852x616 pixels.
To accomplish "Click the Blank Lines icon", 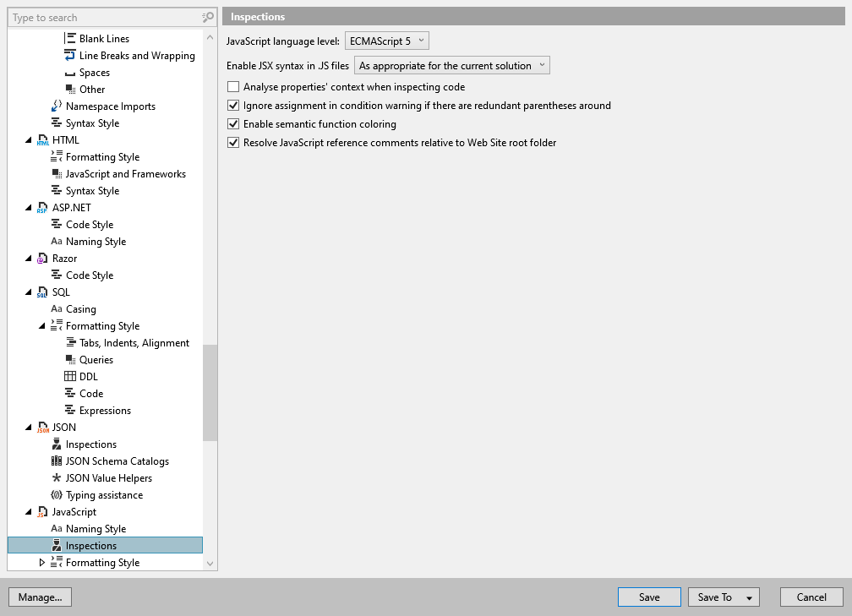I will [x=70, y=39].
